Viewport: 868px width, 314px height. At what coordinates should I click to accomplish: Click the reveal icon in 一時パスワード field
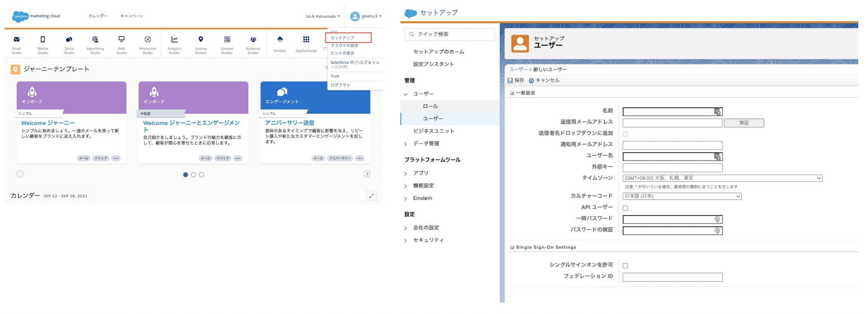pos(717,219)
